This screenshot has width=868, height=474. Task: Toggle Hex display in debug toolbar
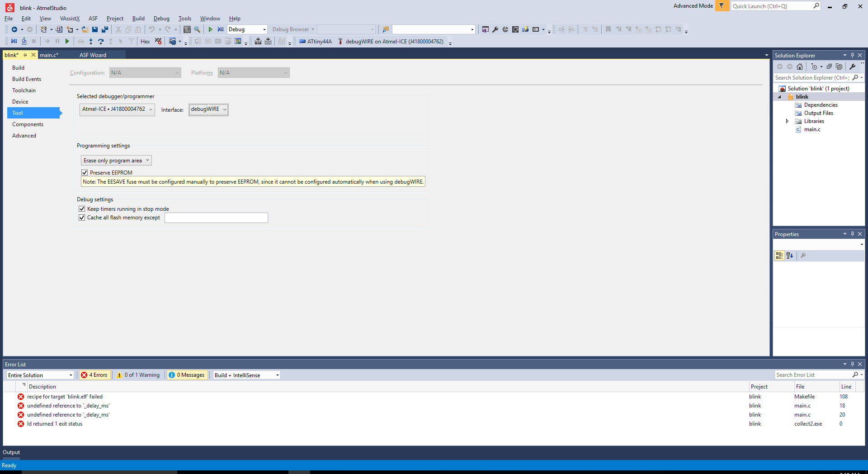pyautogui.click(x=145, y=41)
